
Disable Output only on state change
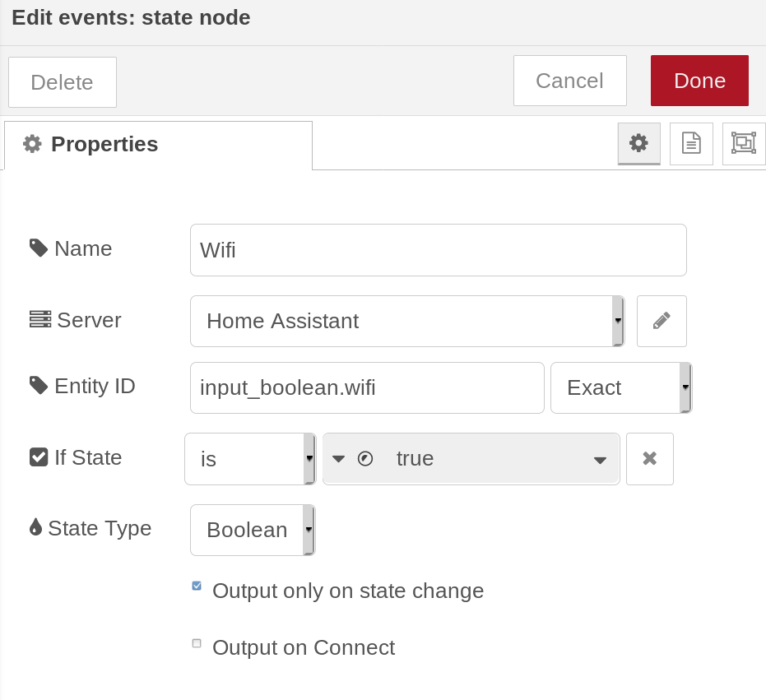(197, 586)
